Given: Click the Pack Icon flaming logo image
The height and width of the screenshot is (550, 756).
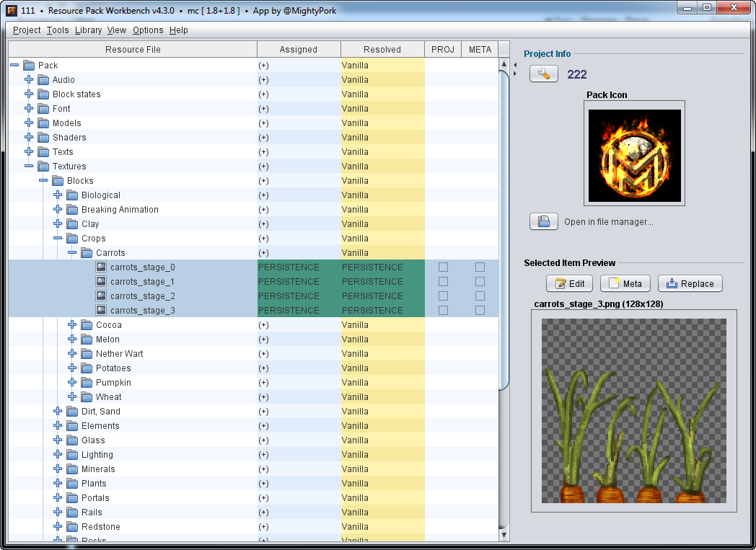Looking at the screenshot, I should click(x=634, y=156).
